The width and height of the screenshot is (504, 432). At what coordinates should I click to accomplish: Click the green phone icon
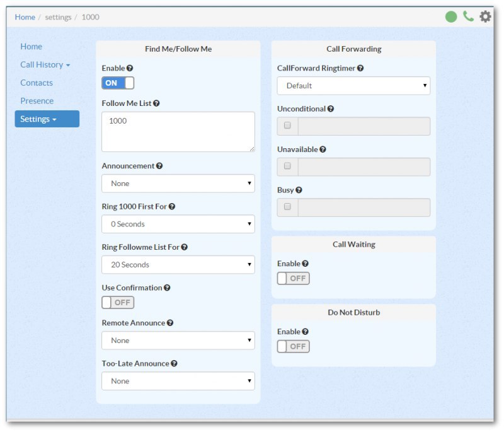[x=468, y=16]
